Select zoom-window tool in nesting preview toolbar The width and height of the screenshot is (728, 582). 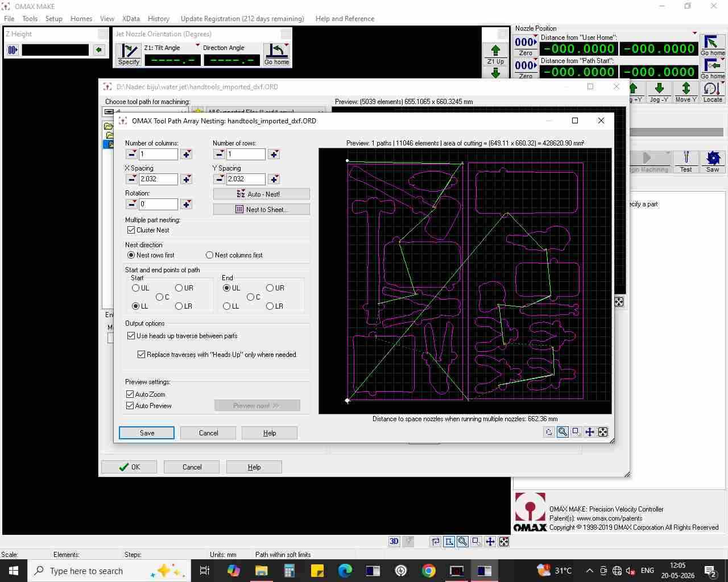click(x=576, y=432)
